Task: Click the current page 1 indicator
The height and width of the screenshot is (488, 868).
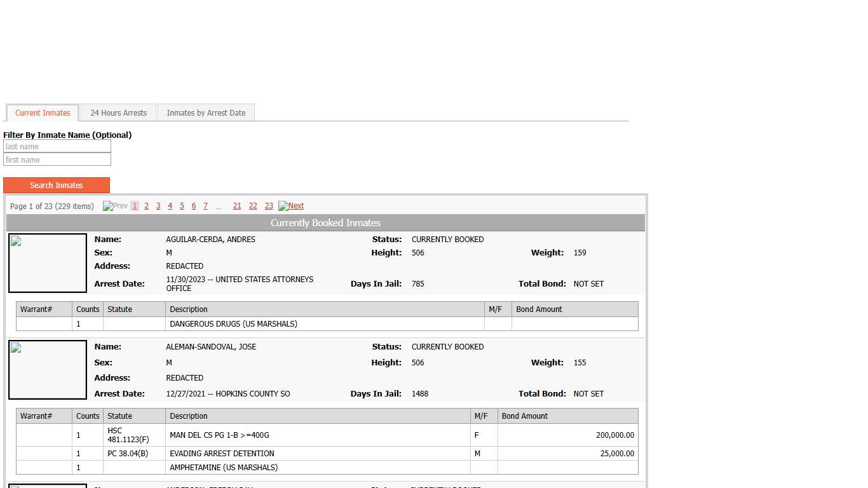Action: tap(135, 206)
